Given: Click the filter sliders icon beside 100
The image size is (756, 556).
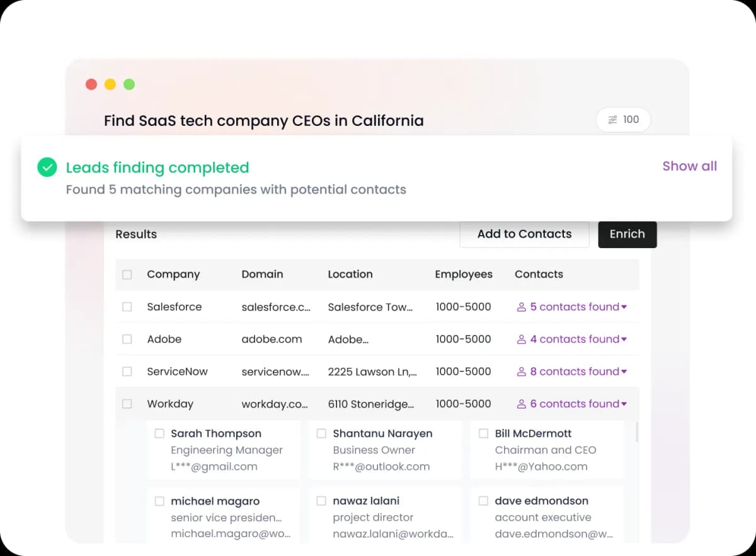Looking at the screenshot, I should [x=612, y=120].
